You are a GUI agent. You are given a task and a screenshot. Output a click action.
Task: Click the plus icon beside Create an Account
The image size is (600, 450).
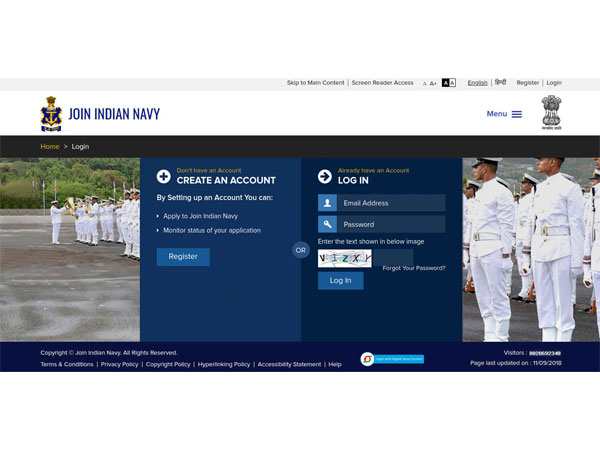[164, 177]
